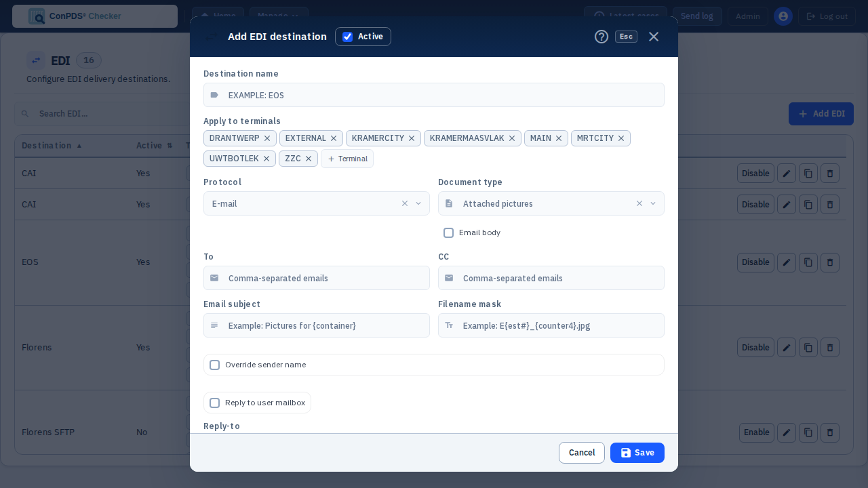Remove the MAIN terminal tag
This screenshot has width=868, height=488.
click(x=559, y=138)
